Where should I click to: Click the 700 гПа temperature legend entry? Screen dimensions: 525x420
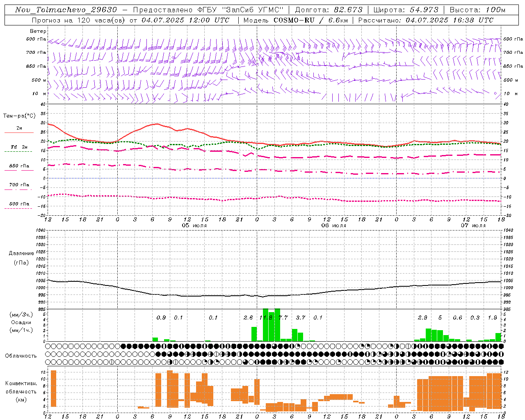point(19,185)
